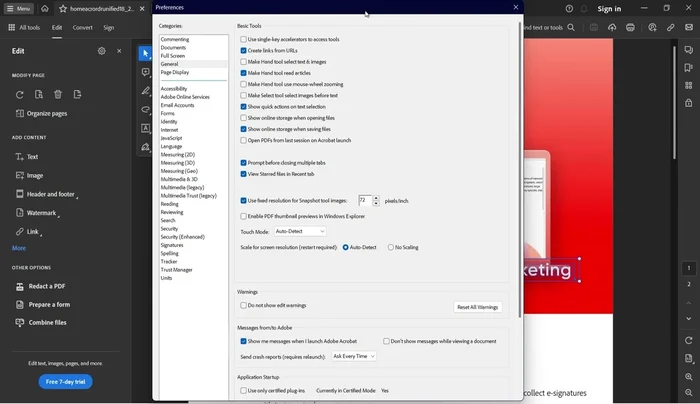Open Send crash reports dropdown

(x=354, y=356)
